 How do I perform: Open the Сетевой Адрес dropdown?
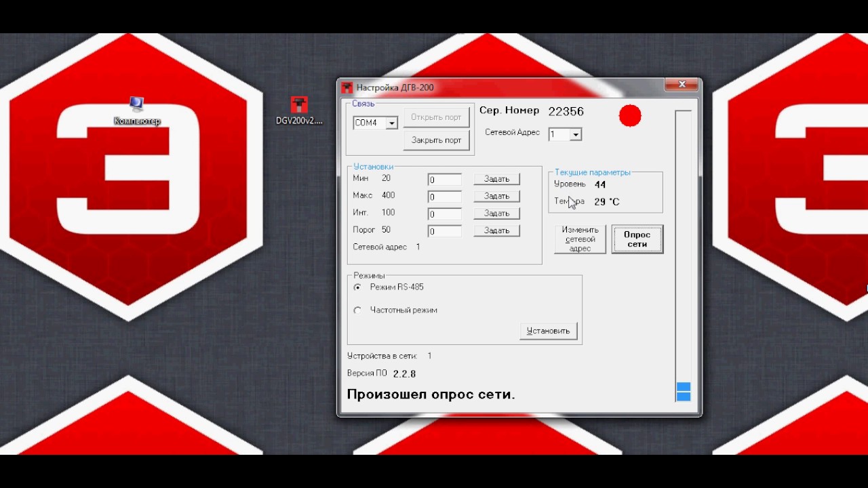pyautogui.click(x=576, y=135)
